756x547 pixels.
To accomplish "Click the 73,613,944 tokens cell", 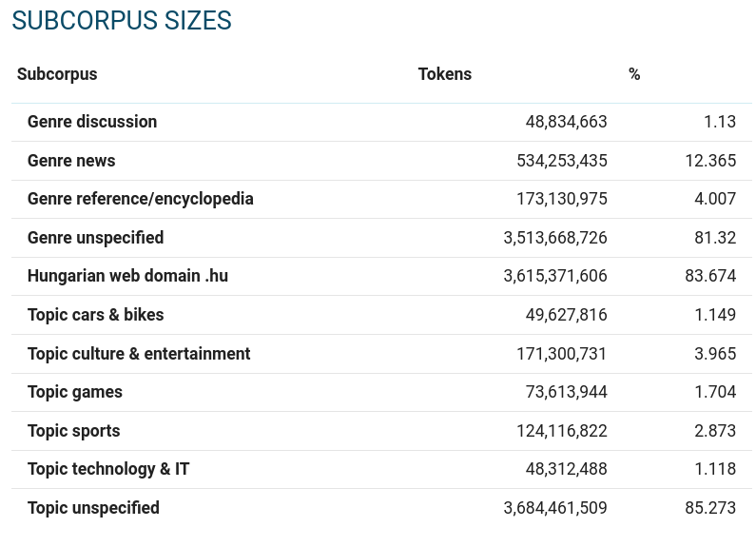I will pos(566,392).
